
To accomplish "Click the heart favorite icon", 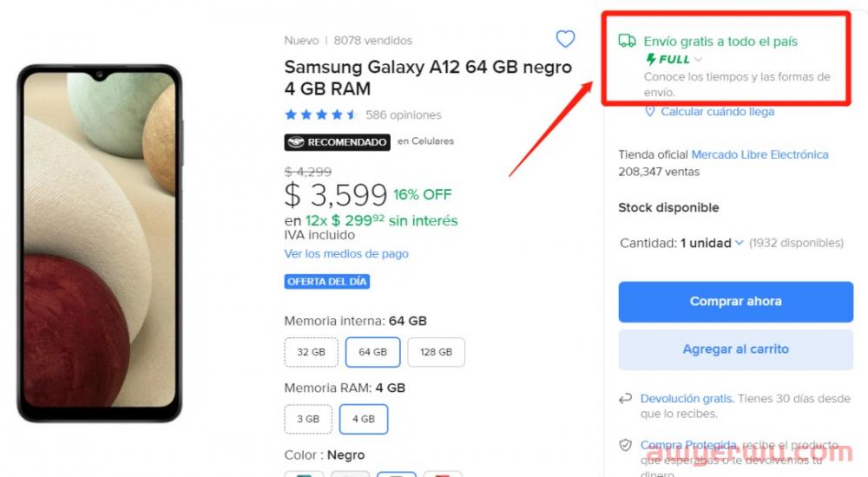I will 565,39.
